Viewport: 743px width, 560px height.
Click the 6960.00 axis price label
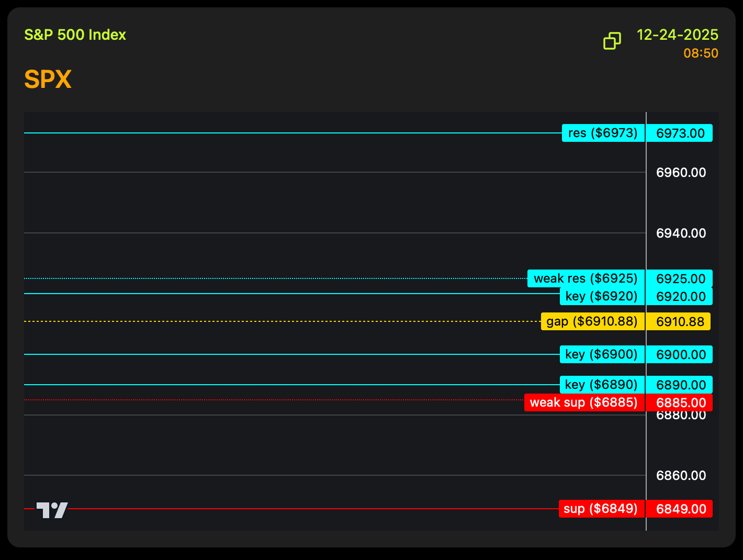tap(681, 173)
